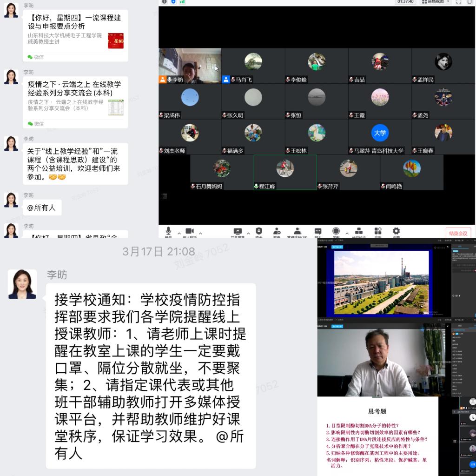Click the red 结束会议 button

tap(457, 233)
